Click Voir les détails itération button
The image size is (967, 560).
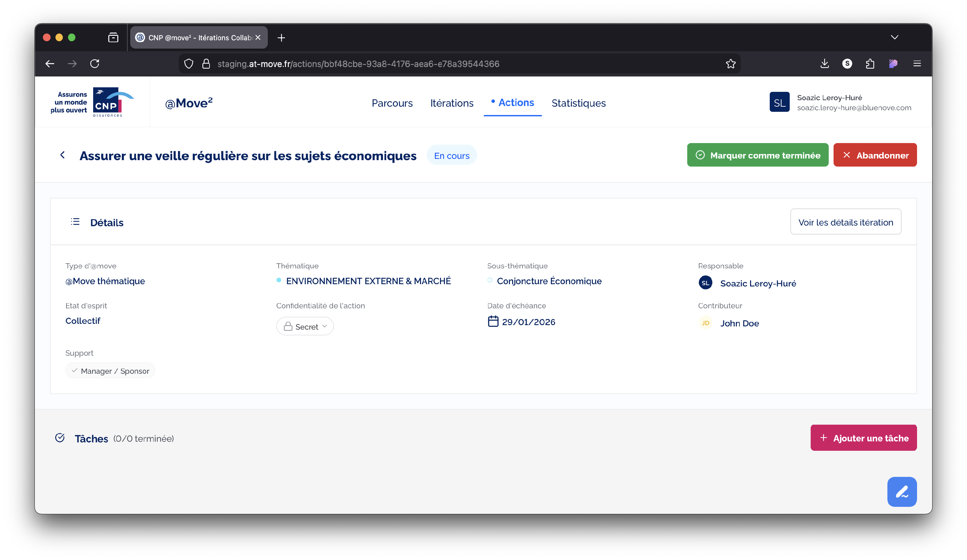click(x=845, y=222)
